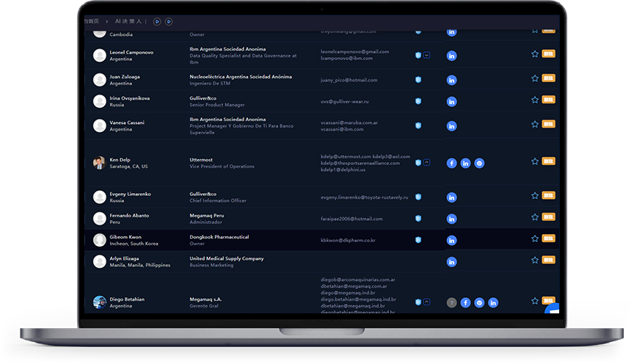The height and width of the screenshot is (364, 634).
Task: Select the company Megamaq Peru
Action: (x=207, y=216)
